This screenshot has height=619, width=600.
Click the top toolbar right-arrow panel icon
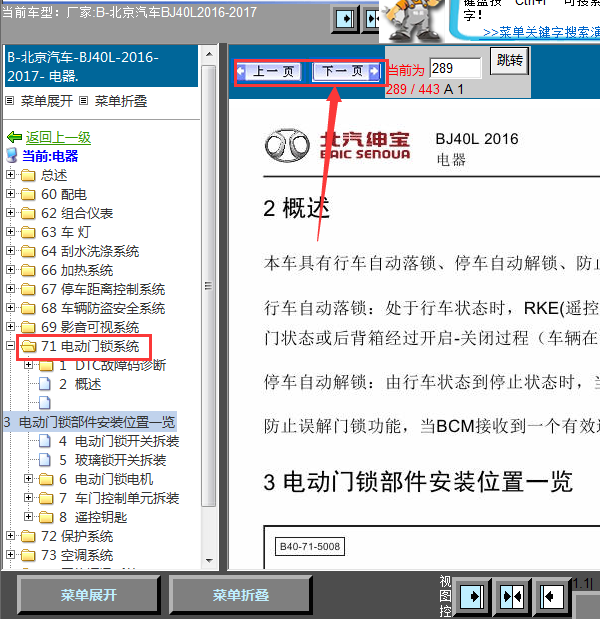[x=345, y=19]
